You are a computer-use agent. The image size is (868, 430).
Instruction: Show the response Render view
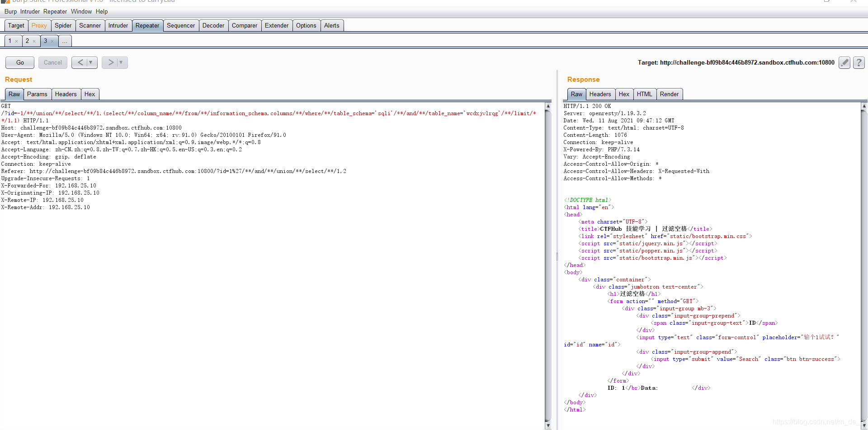click(x=670, y=94)
